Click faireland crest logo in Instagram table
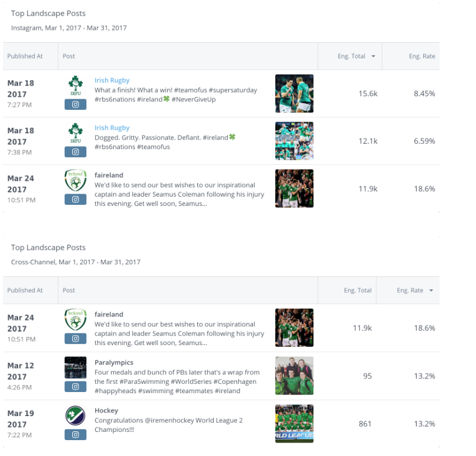 pyautogui.click(x=75, y=181)
